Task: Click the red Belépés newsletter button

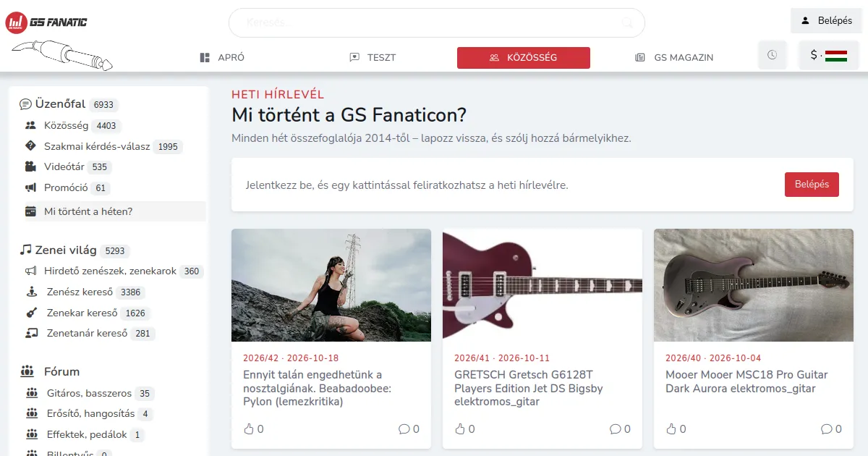Action: tap(812, 185)
